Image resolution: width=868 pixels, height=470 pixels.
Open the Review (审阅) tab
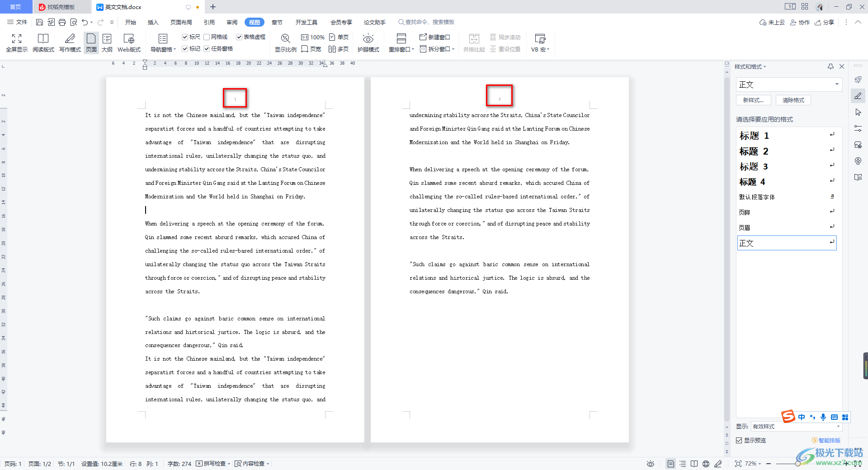[232, 22]
